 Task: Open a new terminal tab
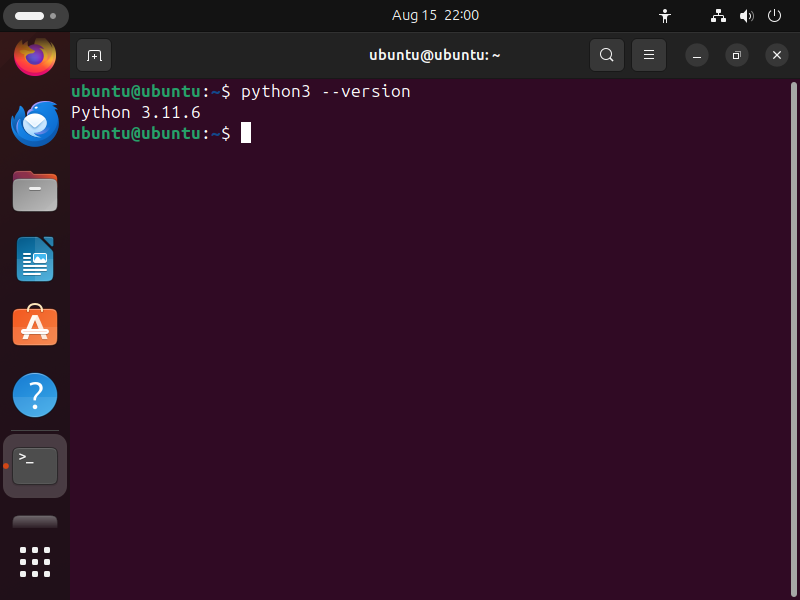click(94, 55)
